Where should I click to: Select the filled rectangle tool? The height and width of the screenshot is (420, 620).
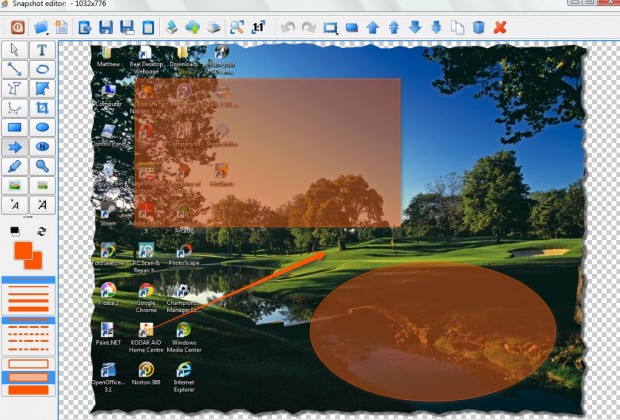click(x=15, y=127)
